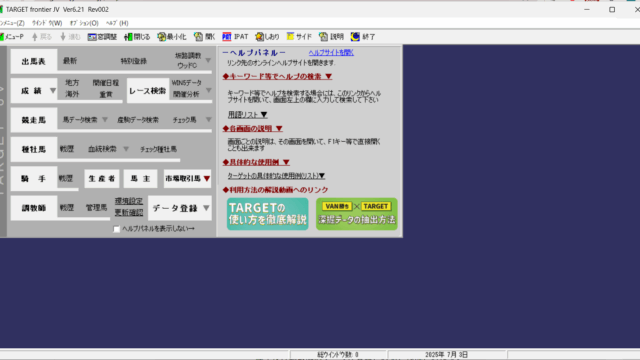Expand the データ登録 dropdown arrow
The width and height of the screenshot is (640, 360).
coord(206,208)
